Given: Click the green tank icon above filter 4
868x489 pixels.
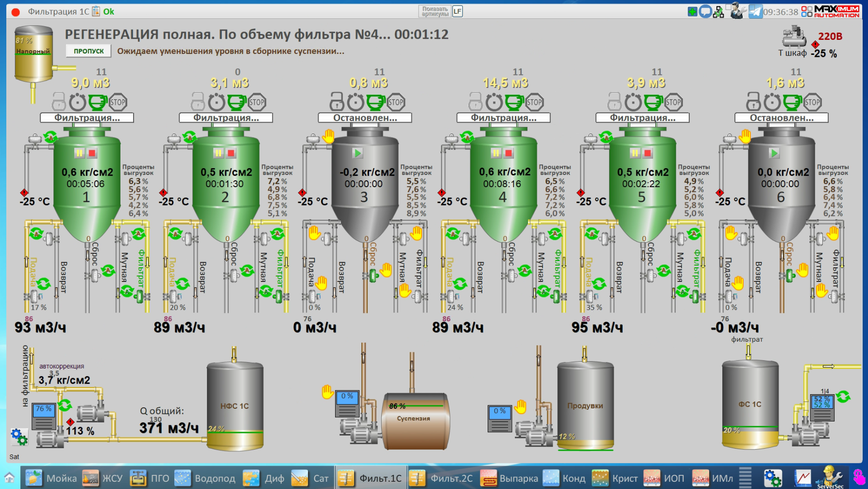Looking at the screenshot, I should [x=514, y=102].
